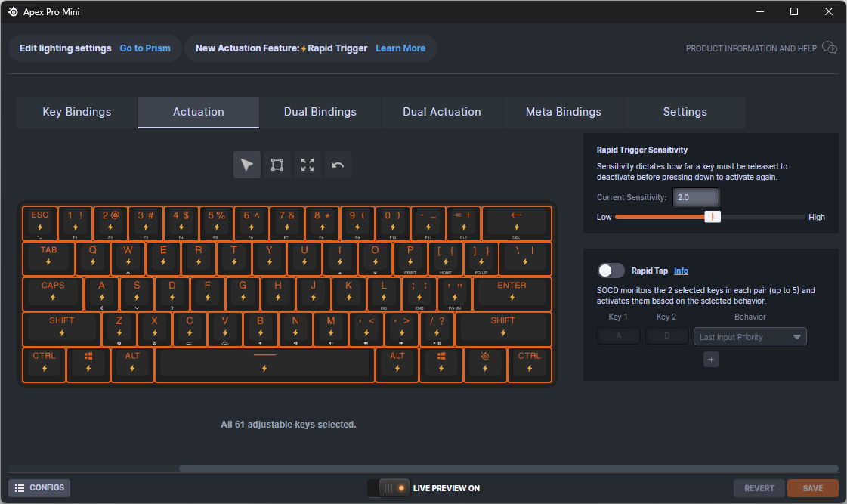Open the Dual Actuation tab

pos(442,112)
